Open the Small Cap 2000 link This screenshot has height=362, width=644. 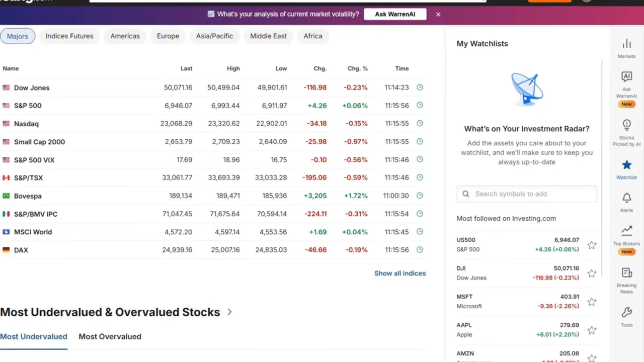click(x=39, y=142)
